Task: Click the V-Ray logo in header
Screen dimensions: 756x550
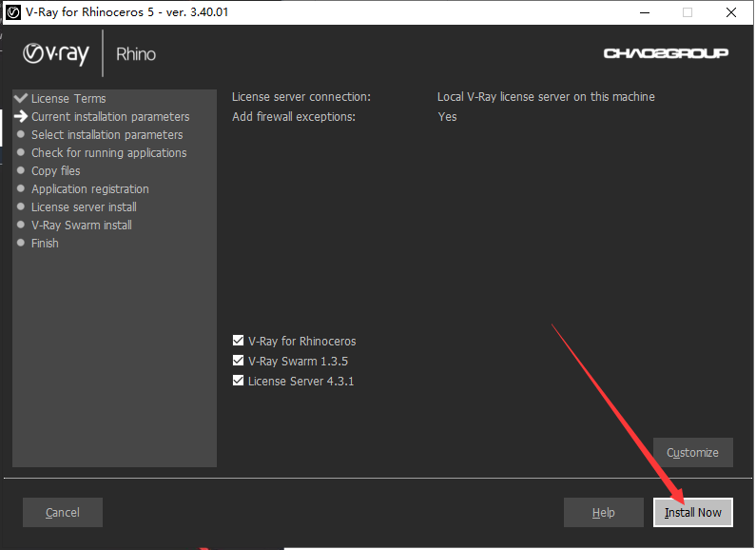Action: [56, 54]
